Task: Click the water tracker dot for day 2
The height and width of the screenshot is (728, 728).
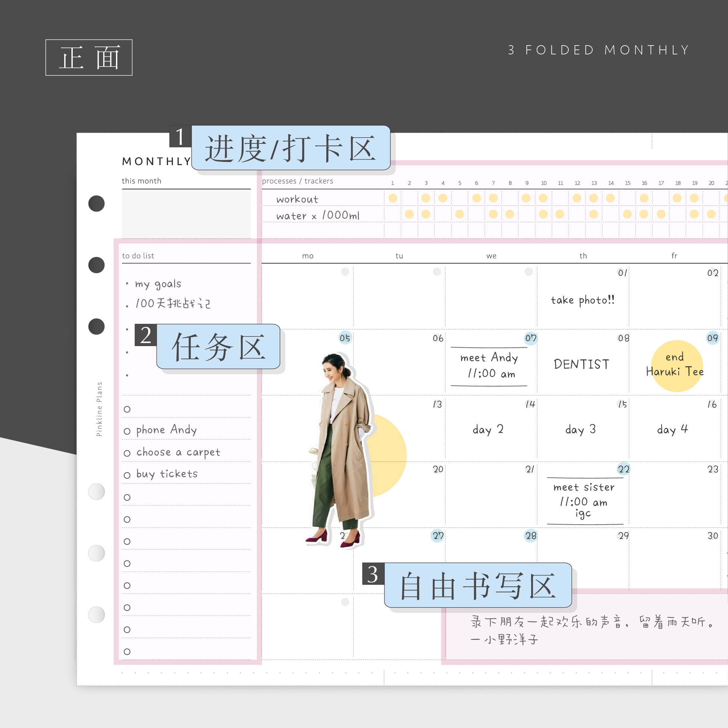Action: point(409,214)
